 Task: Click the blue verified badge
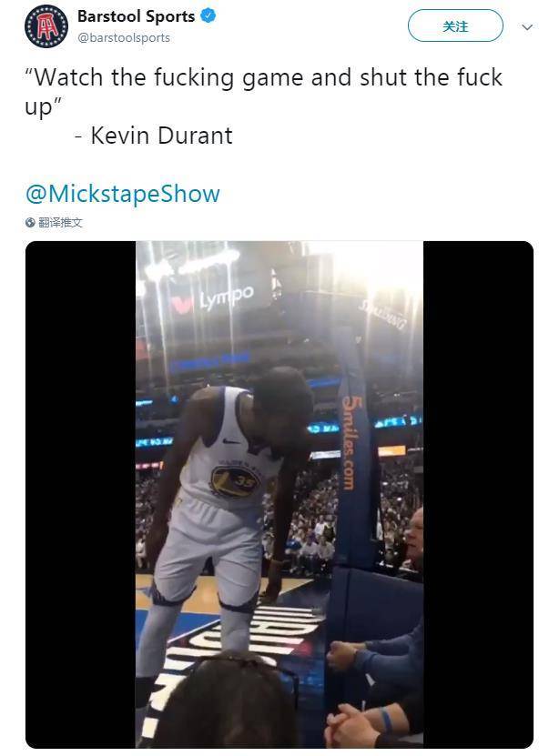(x=208, y=15)
